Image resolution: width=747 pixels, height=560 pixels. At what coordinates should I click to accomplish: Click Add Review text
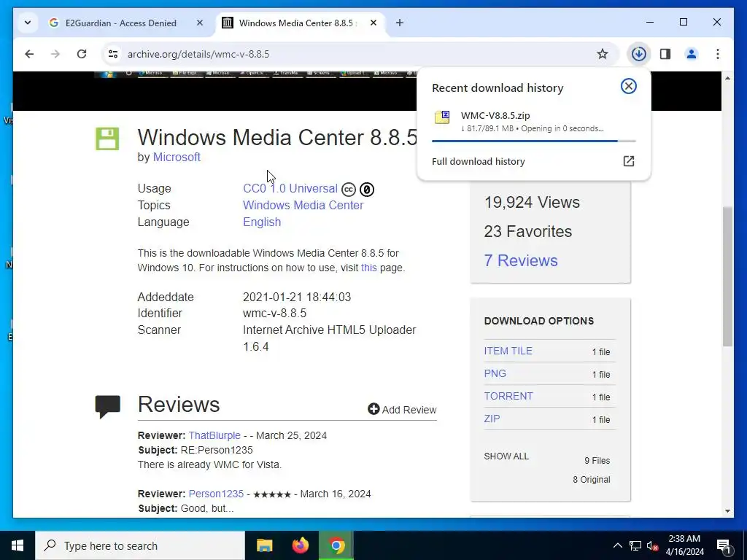(409, 410)
